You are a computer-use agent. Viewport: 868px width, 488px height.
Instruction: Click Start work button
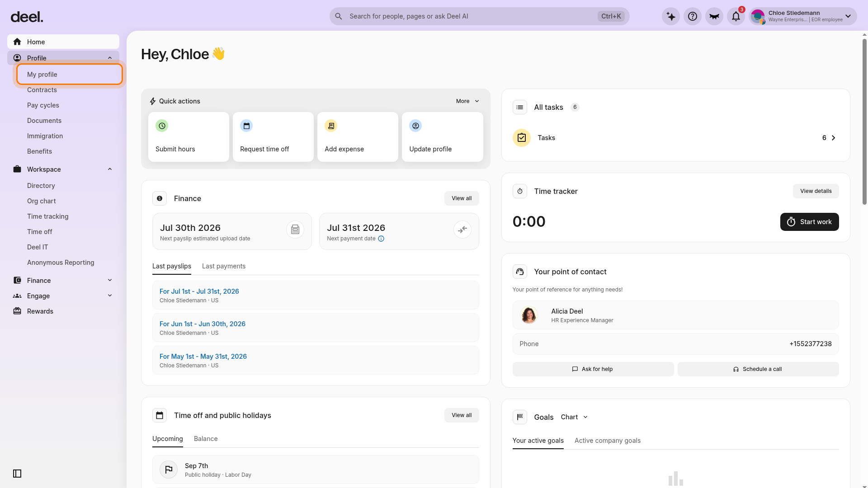(x=810, y=222)
